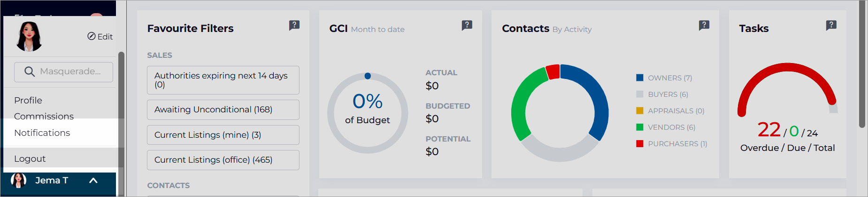Open Authorities expiring next 14 days filter

(223, 80)
